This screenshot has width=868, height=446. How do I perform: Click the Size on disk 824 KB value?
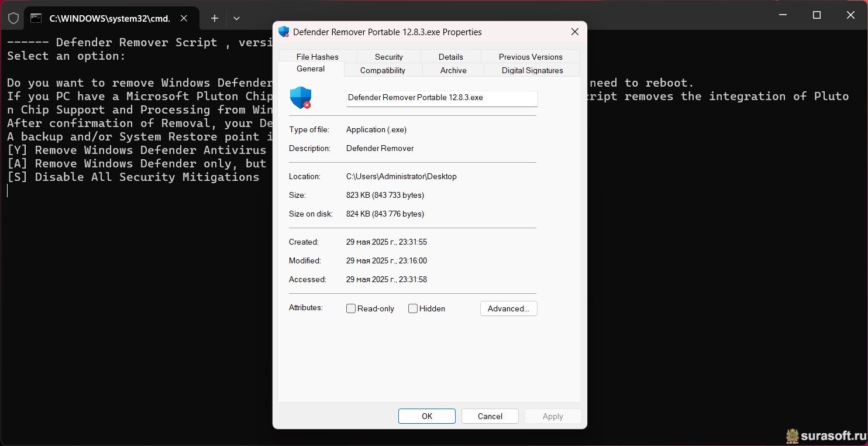pyautogui.click(x=385, y=214)
